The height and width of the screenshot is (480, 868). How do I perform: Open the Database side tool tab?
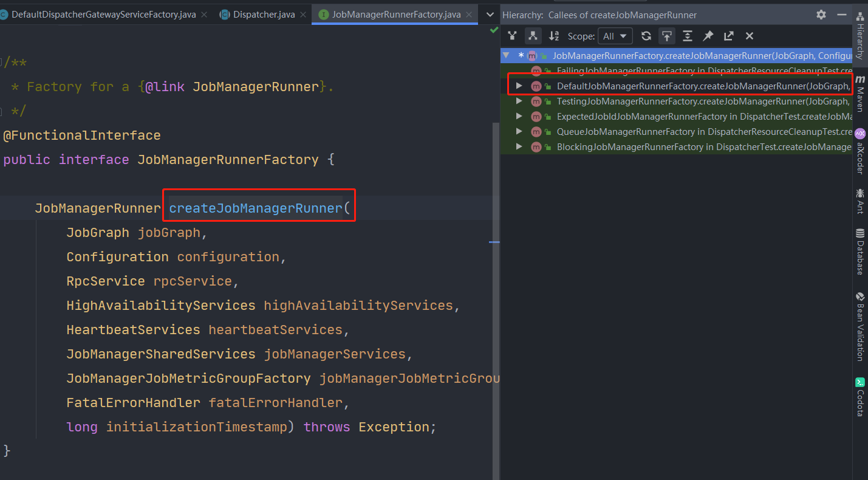click(x=860, y=252)
